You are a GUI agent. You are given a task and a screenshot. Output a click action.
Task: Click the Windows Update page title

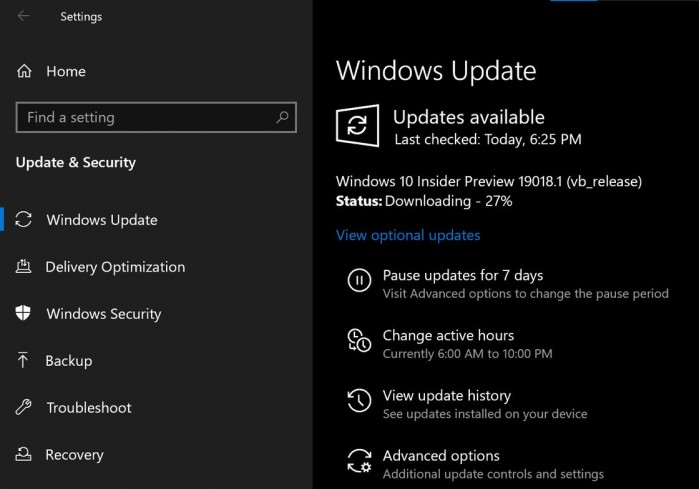point(436,71)
